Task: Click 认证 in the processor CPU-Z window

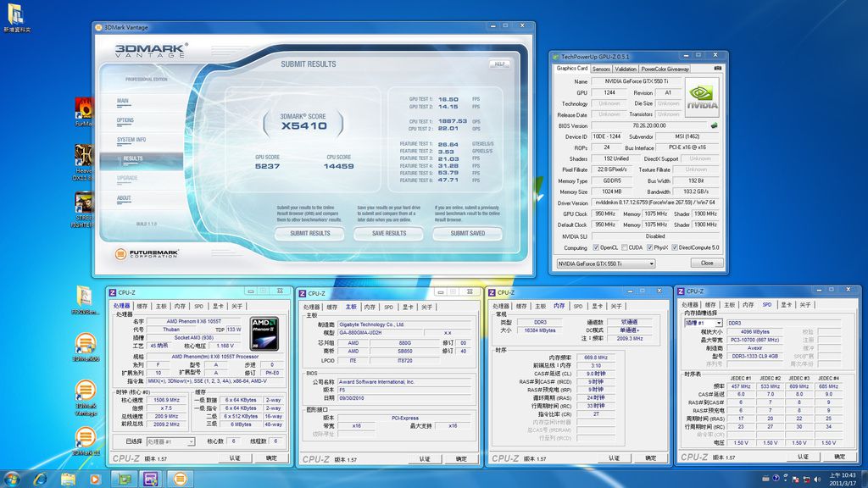Action: (x=235, y=458)
